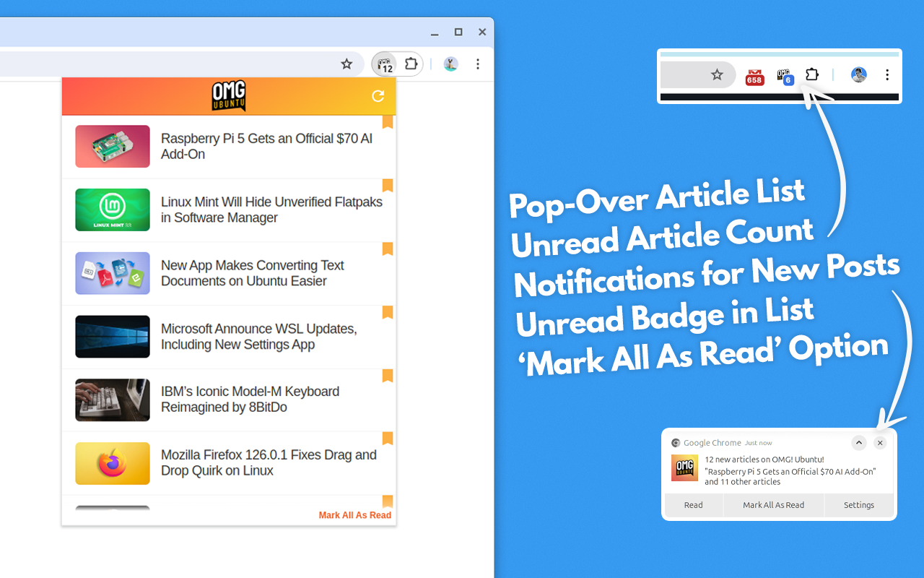
Task: Click Mark All As Read in popup
Action: [355, 515]
